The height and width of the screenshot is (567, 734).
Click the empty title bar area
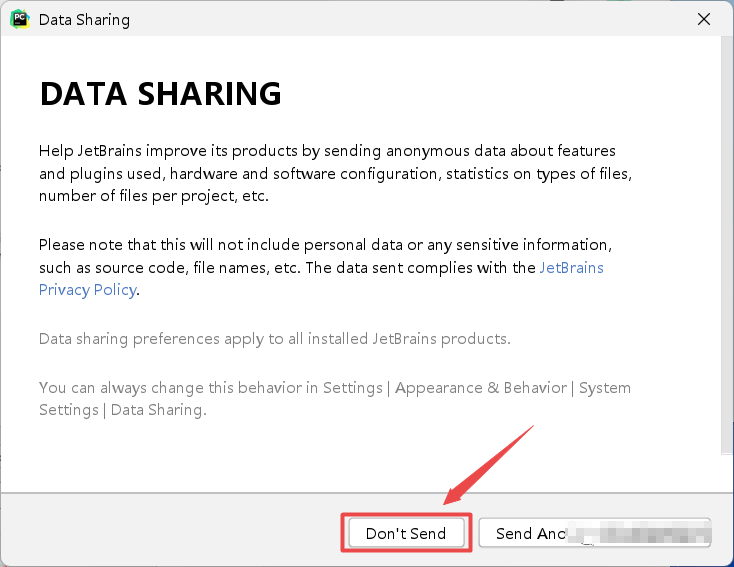[400, 19]
